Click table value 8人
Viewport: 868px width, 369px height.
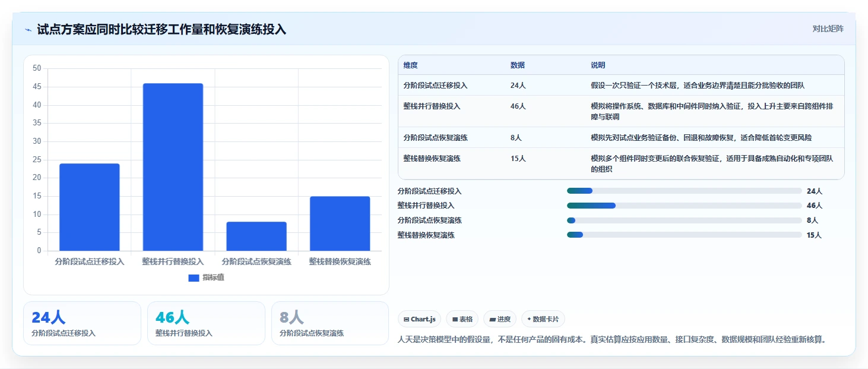click(516, 138)
